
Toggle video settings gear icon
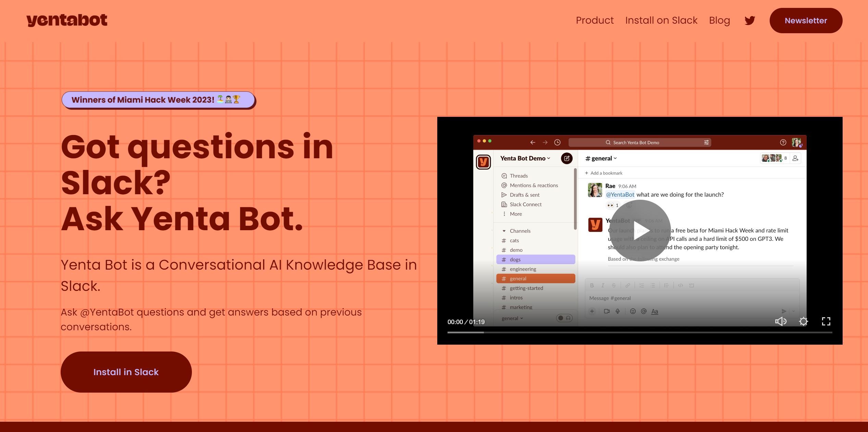[803, 321]
